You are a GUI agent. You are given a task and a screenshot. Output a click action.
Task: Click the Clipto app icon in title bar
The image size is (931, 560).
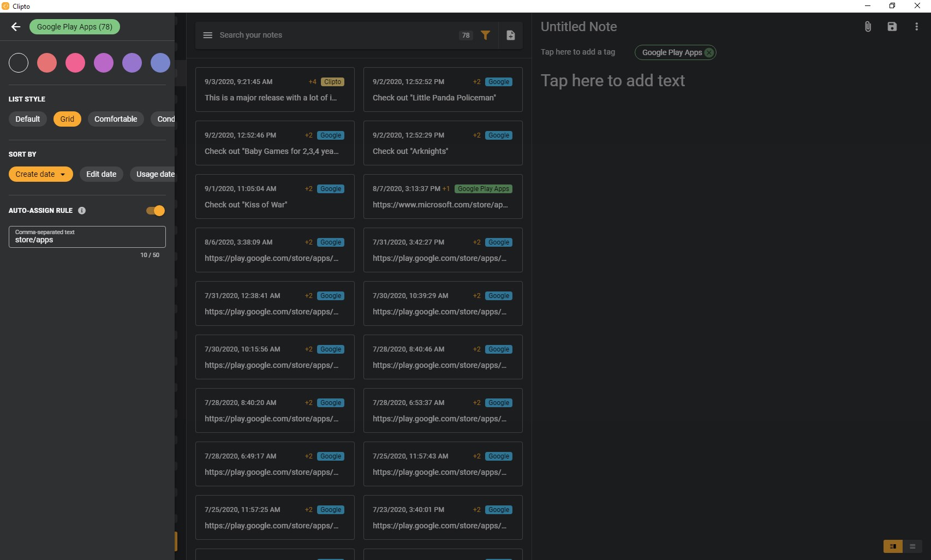(5, 6)
